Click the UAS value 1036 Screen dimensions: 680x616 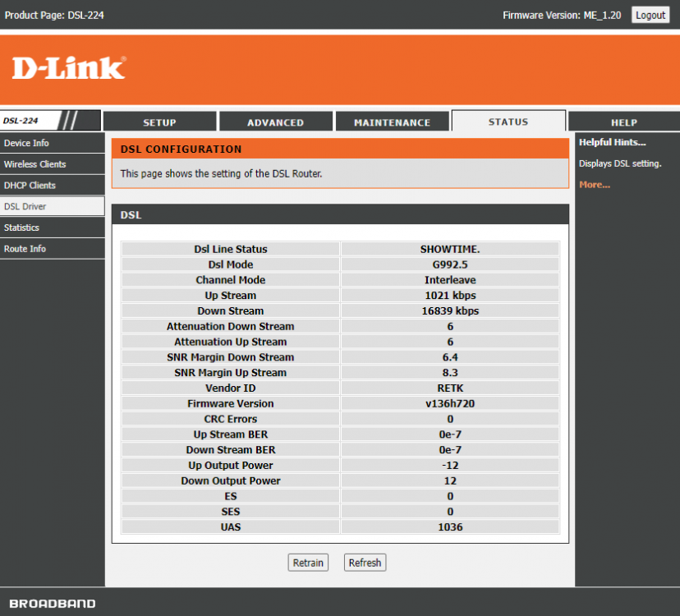click(450, 526)
